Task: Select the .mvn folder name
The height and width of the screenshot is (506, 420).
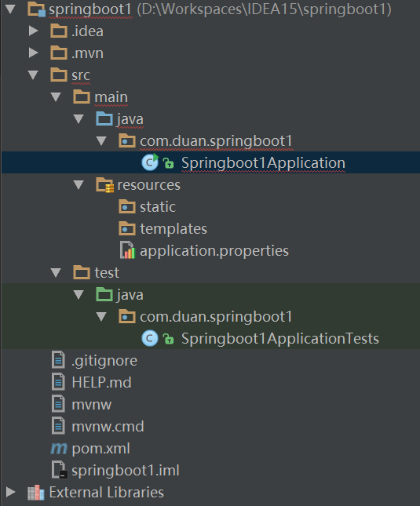Action: pyautogui.click(x=87, y=53)
